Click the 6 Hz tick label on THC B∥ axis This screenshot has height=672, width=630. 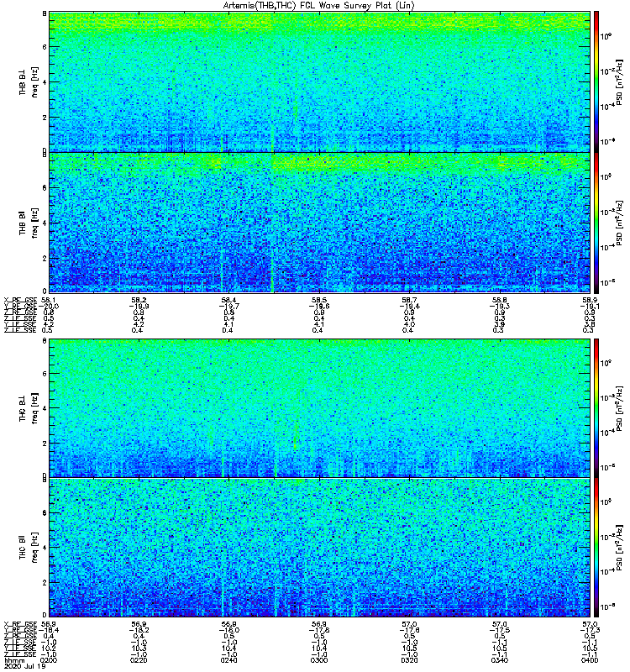[45, 512]
